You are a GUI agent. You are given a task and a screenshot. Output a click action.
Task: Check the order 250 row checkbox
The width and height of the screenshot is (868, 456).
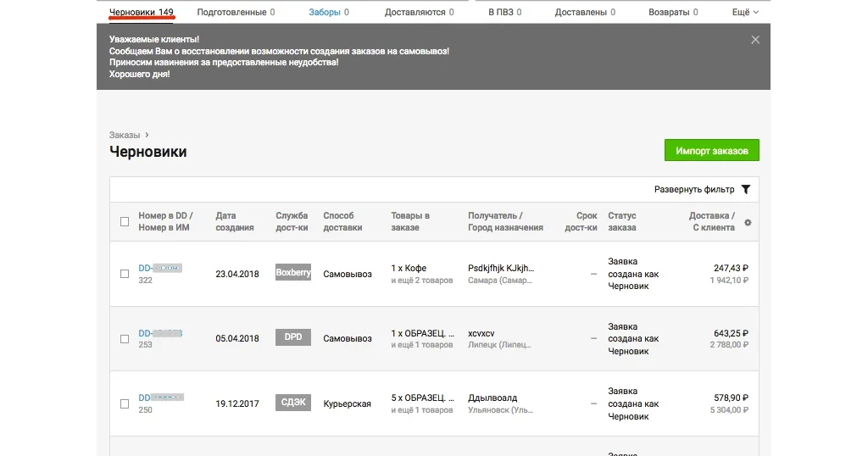[x=125, y=404]
